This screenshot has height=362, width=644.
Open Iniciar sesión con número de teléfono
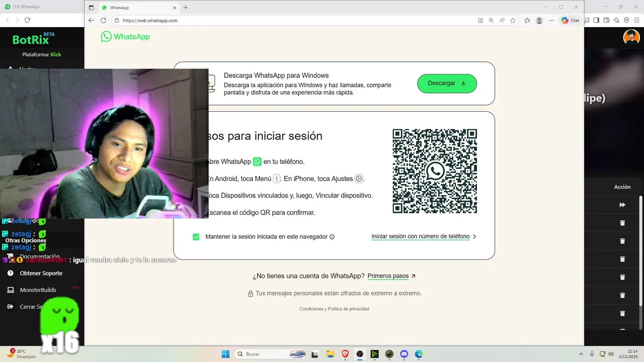click(x=421, y=236)
